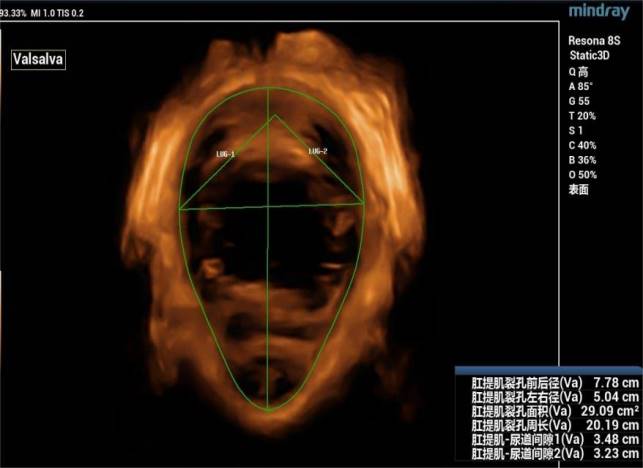Screen dimensions: 643x468
Task: Click the 肛提肌-尿道间隙2 3.23 cm row
Action: 547,453
